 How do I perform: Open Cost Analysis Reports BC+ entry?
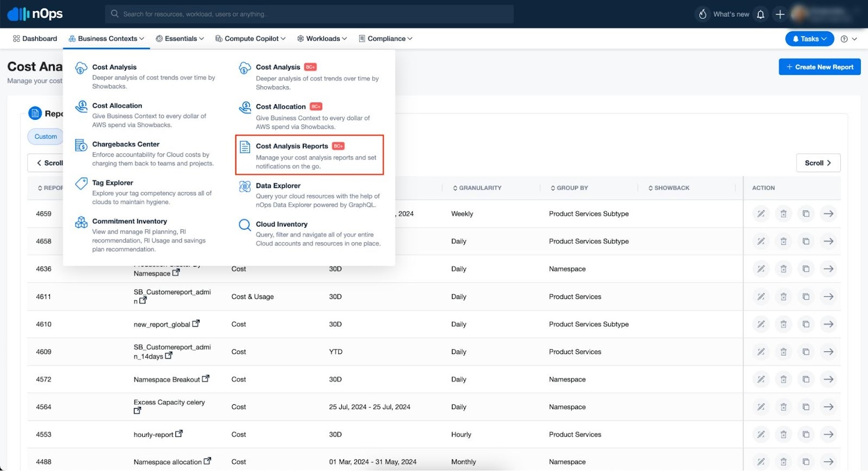coord(309,155)
